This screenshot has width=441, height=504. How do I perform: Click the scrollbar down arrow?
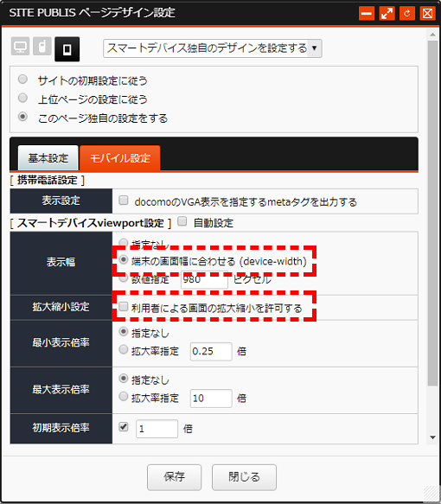pos(432,437)
